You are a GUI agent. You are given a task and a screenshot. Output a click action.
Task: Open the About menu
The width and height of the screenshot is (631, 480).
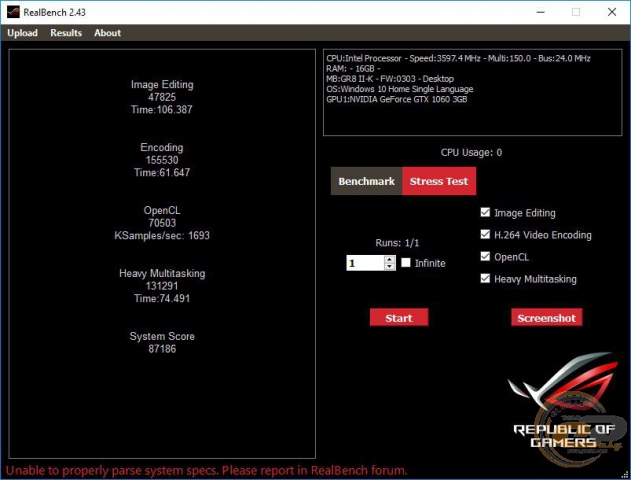click(107, 33)
